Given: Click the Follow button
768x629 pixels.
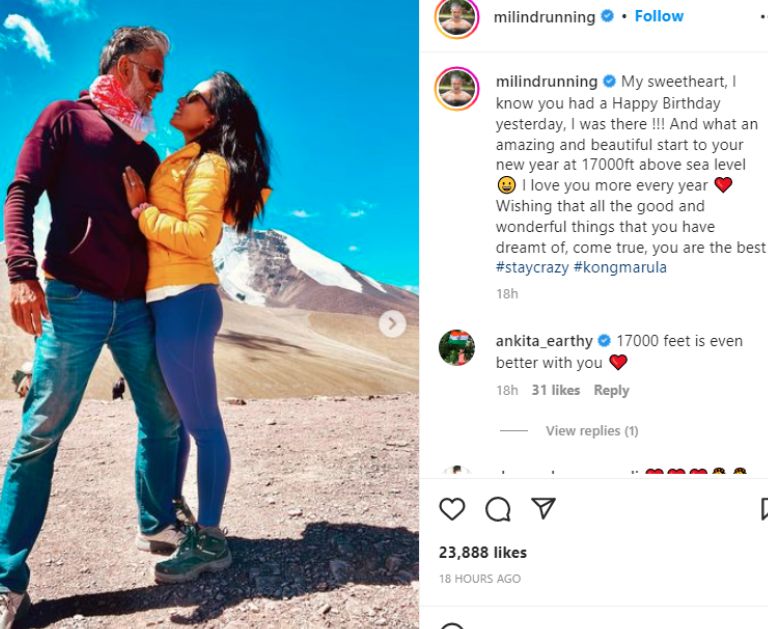Looking at the screenshot, I should coord(659,16).
